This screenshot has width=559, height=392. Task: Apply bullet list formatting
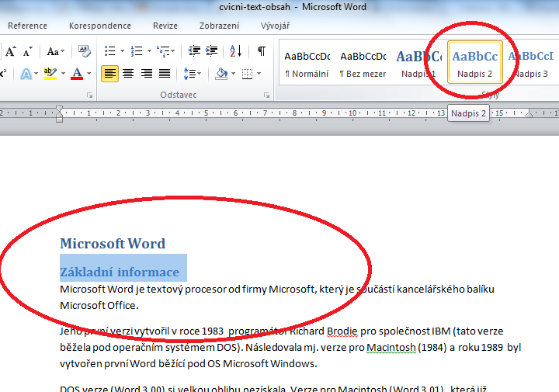109,51
